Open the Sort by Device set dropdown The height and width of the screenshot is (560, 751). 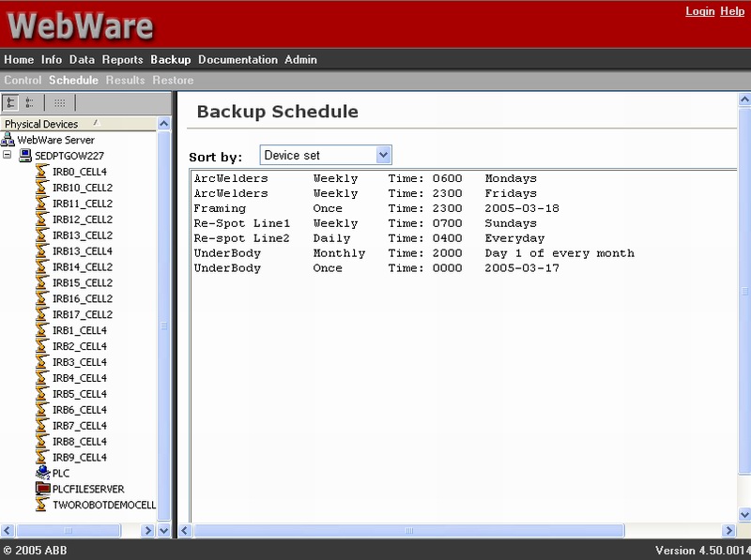coord(382,155)
